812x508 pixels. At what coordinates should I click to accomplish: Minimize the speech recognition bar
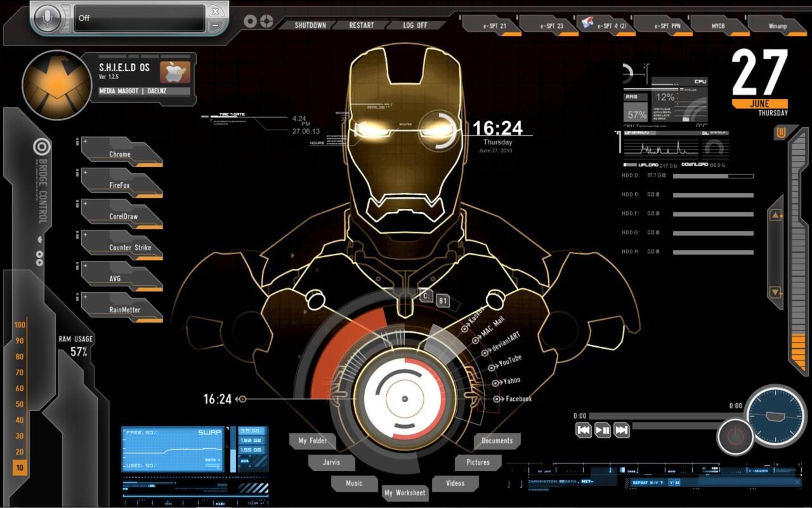216,26
